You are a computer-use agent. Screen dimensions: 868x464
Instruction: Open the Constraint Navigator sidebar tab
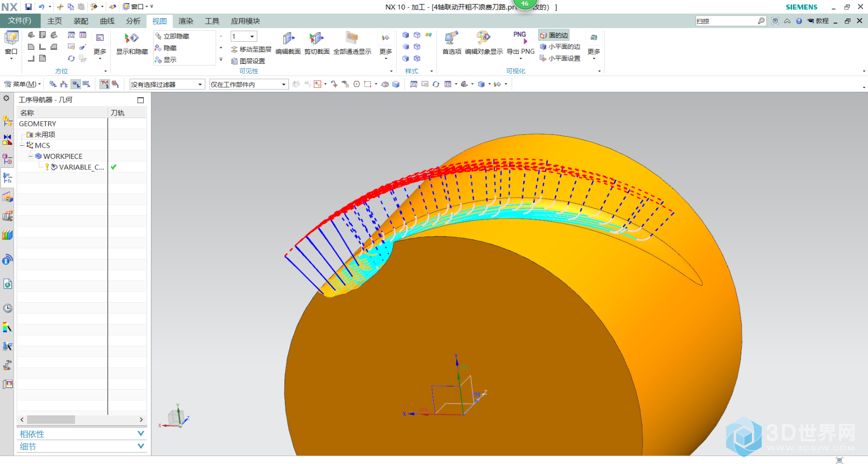pyautogui.click(x=7, y=140)
